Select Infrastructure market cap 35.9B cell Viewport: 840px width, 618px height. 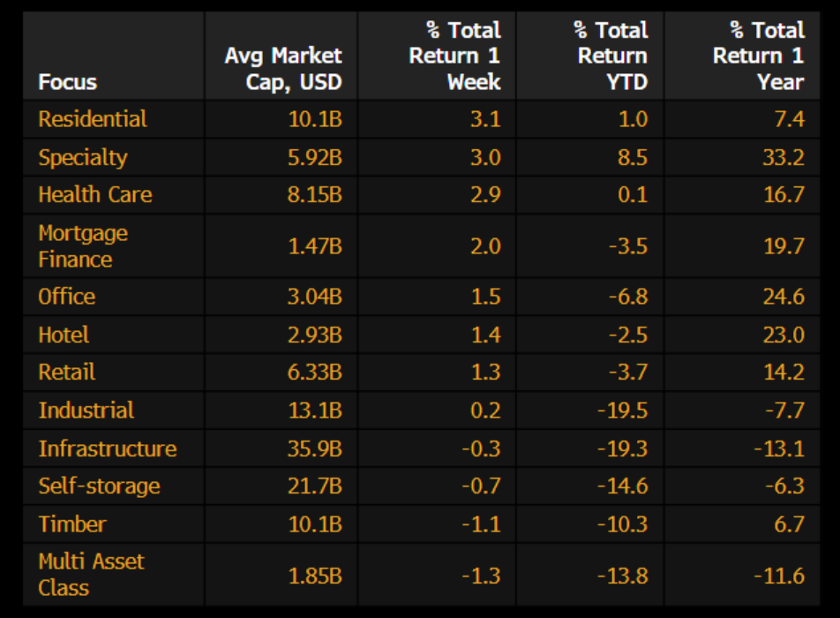(314, 448)
